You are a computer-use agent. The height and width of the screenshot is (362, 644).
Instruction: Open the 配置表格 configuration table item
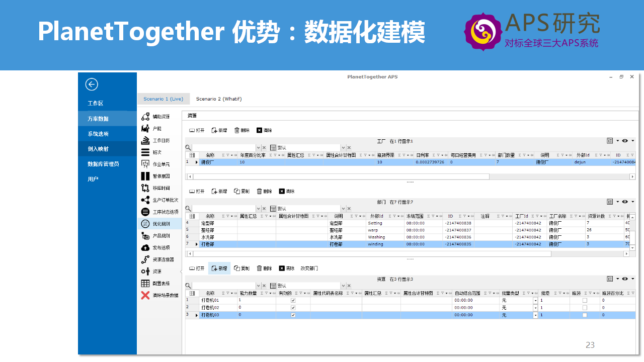[156, 283]
